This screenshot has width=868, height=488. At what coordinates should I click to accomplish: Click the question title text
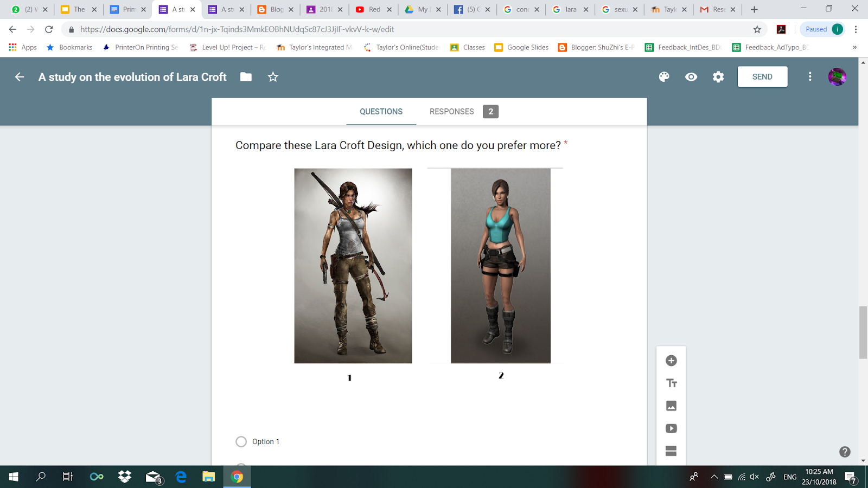(398, 145)
